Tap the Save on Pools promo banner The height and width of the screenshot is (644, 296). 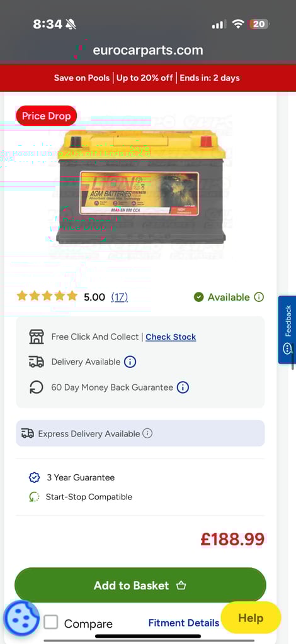(147, 78)
